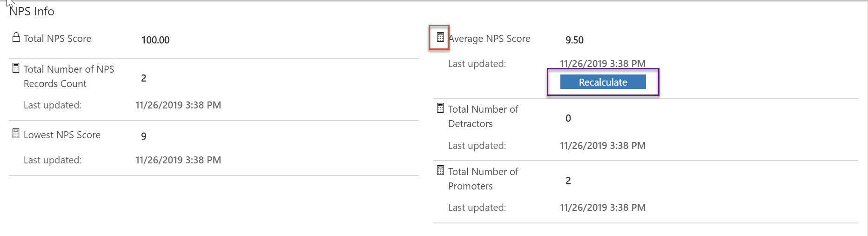This screenshot has height=236, width=868.
Task: Click Last updated date under Total Number of Promoters
Action: point(603,208)
